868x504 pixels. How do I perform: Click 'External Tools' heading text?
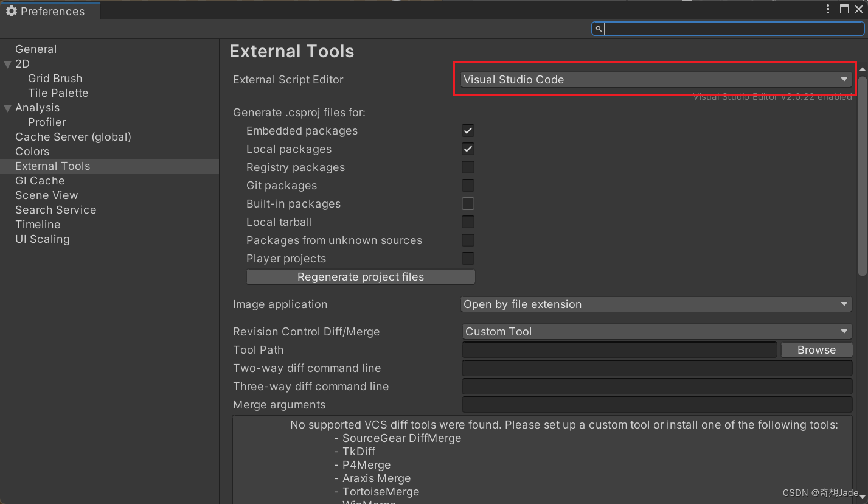click(292, 52)
